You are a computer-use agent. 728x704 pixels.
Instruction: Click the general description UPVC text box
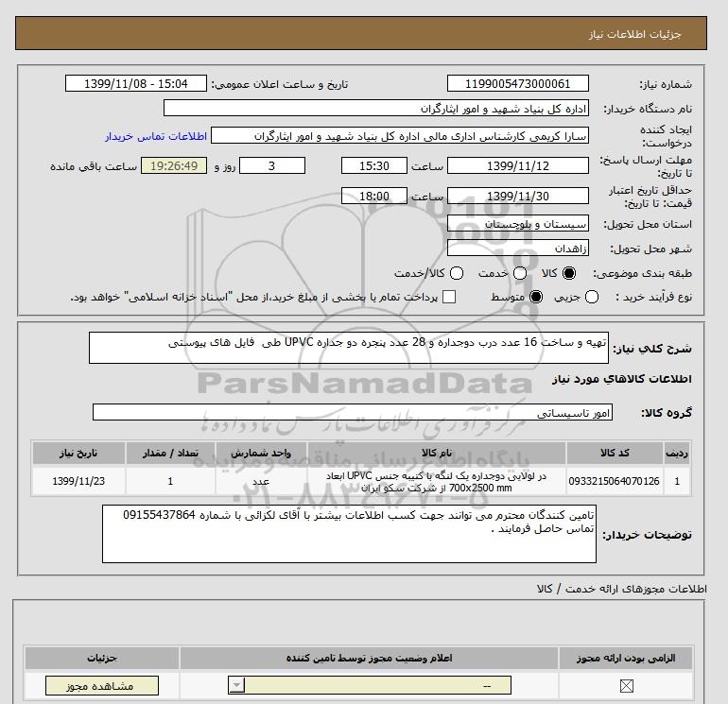[x=349, y=348]
